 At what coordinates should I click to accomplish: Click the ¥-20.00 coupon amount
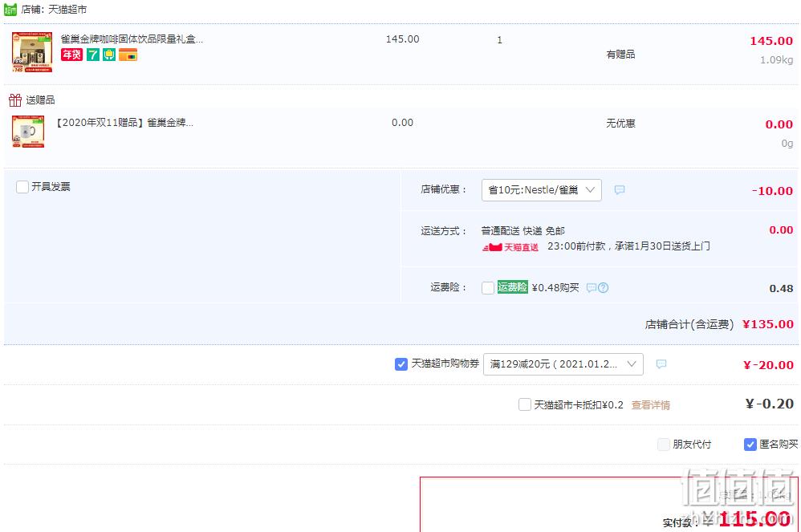[x=768, y=365]
